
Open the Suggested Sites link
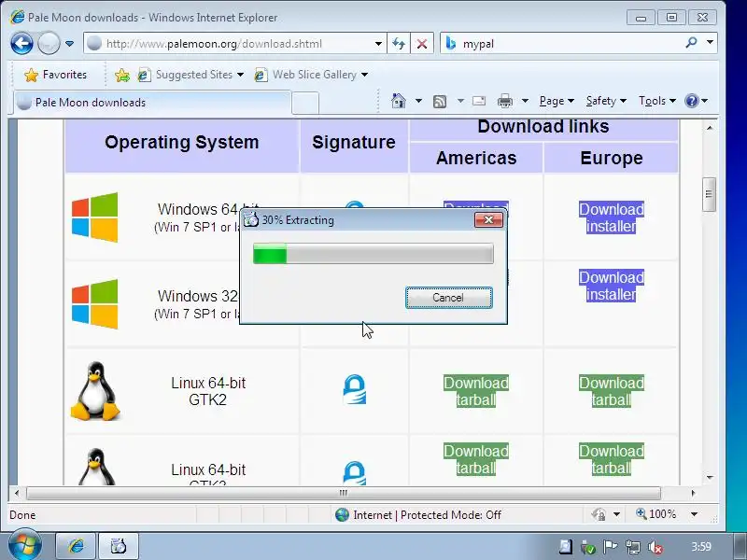190,75
